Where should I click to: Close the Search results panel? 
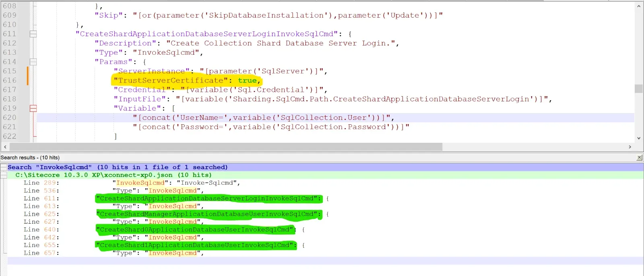[x=640, y=158]
